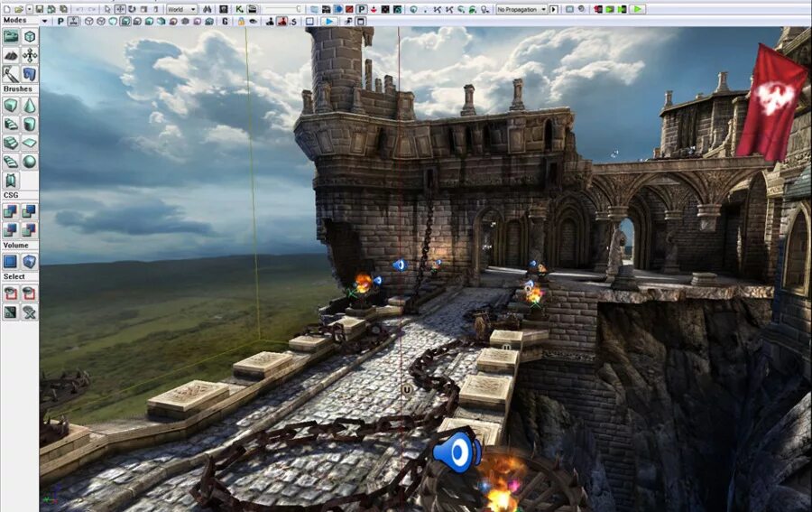Toggle the P perspective viewport button
812x512 pixels.
coord(60,22)
